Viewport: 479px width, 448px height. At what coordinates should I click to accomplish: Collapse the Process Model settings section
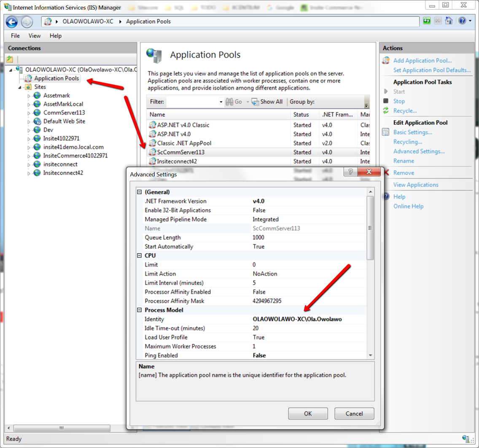coord(140,310)
